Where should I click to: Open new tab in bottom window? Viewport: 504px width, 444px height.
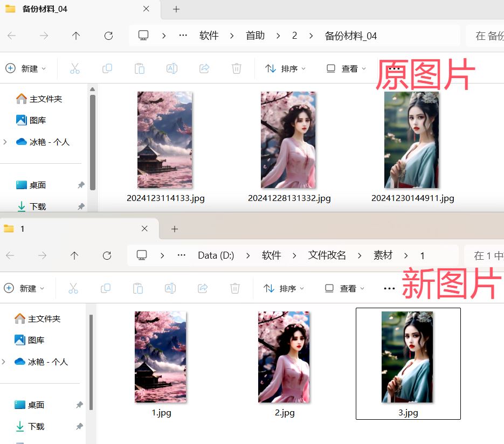[175, 229]
